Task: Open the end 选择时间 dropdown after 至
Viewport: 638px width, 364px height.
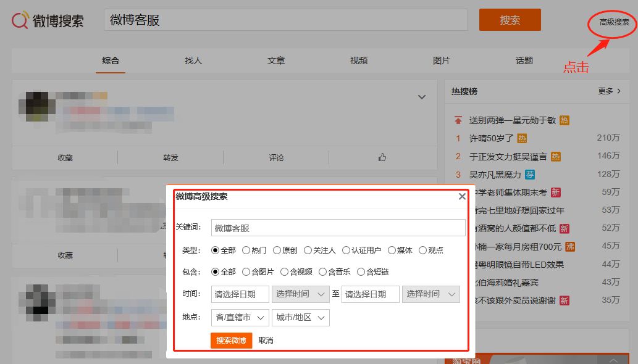Action: 431,294
